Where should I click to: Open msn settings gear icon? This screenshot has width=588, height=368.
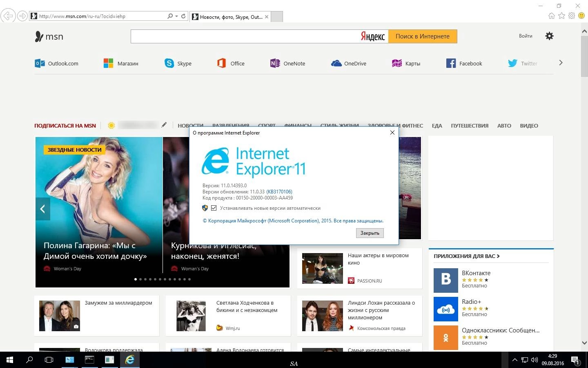(x=549, y=36)
